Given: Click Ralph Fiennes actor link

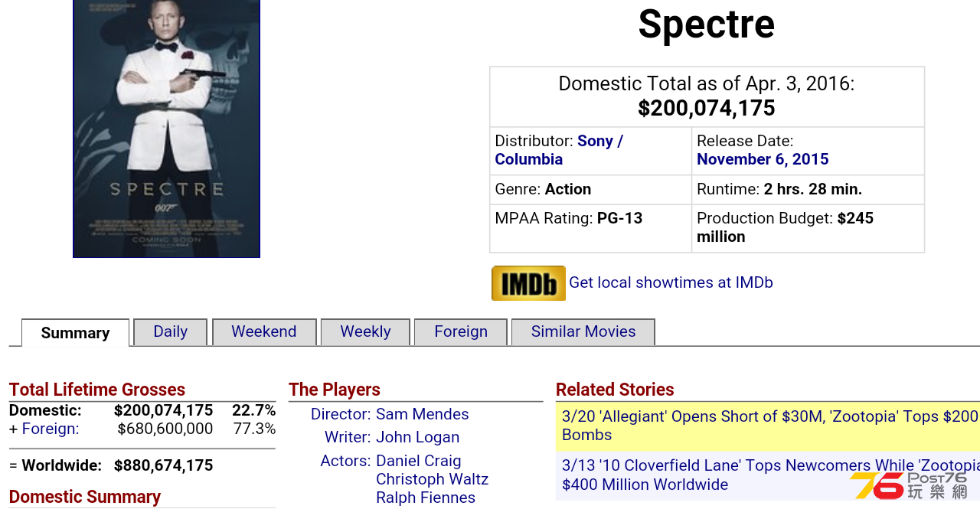Looking at the screenshot, I should point(426,498).
